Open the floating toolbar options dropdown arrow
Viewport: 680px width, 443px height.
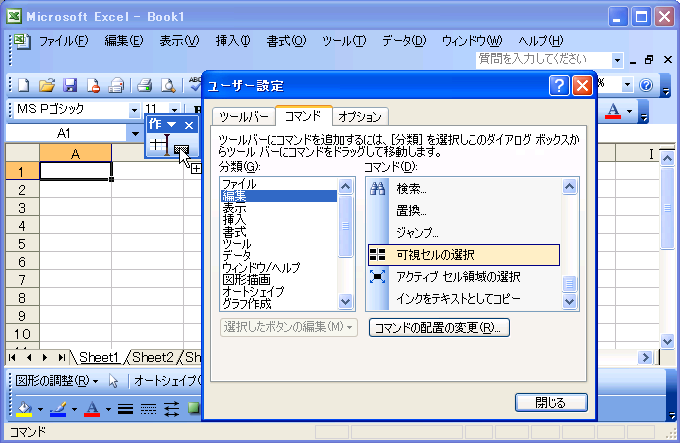172,125
